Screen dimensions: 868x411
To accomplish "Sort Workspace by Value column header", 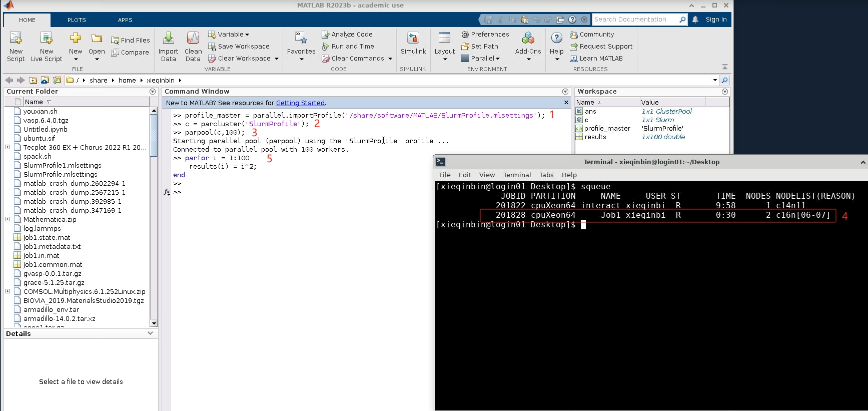I will pos(672,102).
